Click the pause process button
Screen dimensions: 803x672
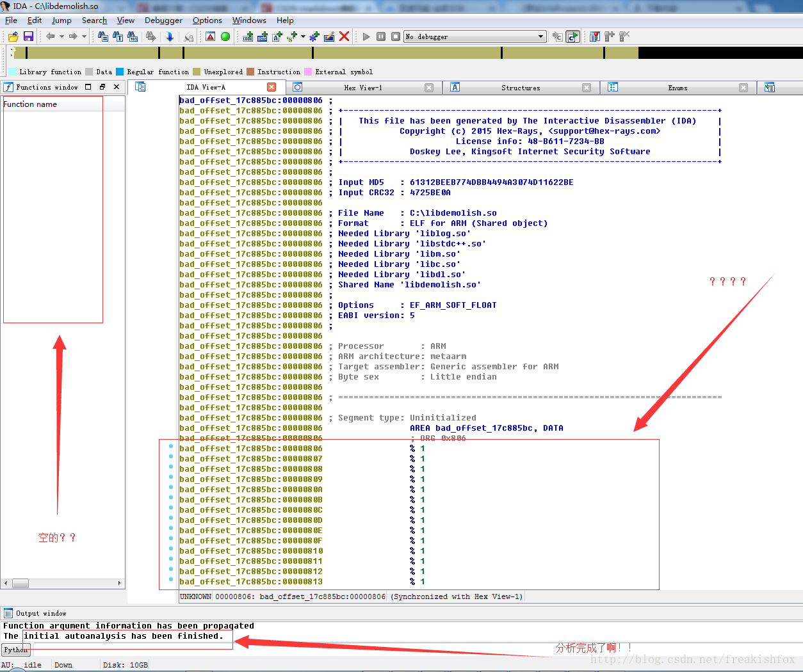(x=381, y=36)
